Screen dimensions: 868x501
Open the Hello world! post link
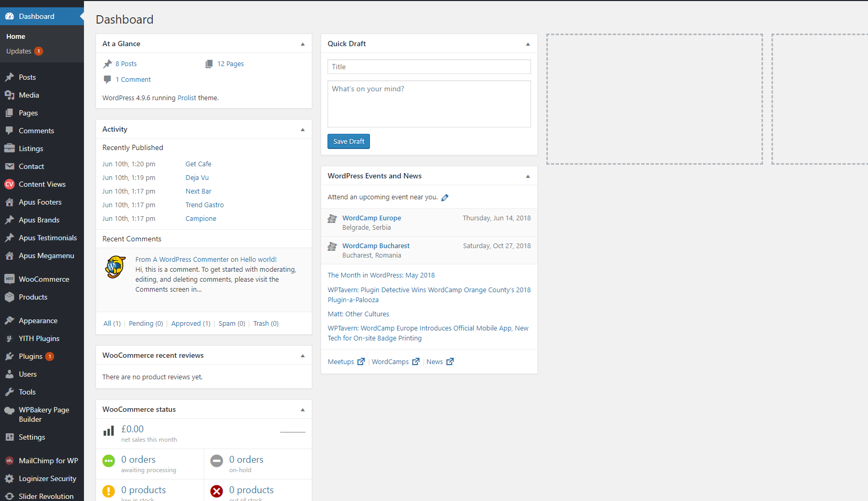click(x=258, y=260)
